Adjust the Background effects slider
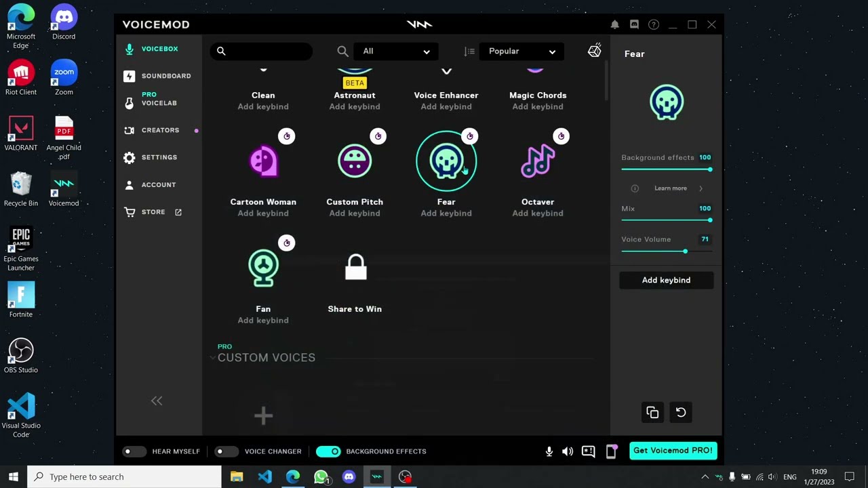Image resolution: width=868 pixels, height=488 pixels. (667, 169)
